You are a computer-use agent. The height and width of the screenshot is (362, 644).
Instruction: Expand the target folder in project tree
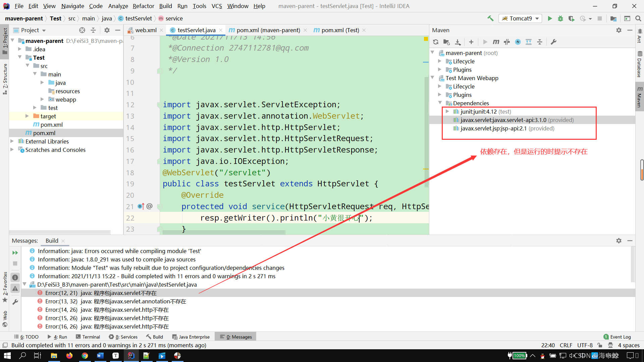[27, 116]
